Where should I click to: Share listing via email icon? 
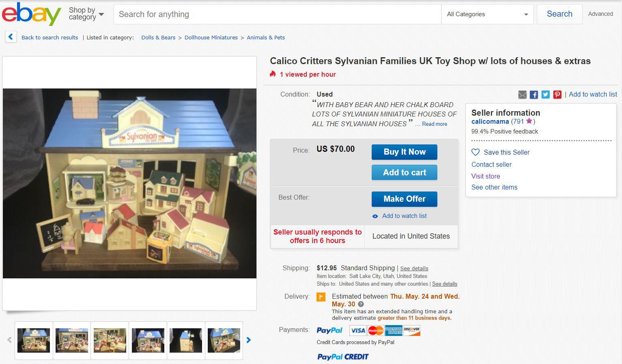(x=522, y=95)
